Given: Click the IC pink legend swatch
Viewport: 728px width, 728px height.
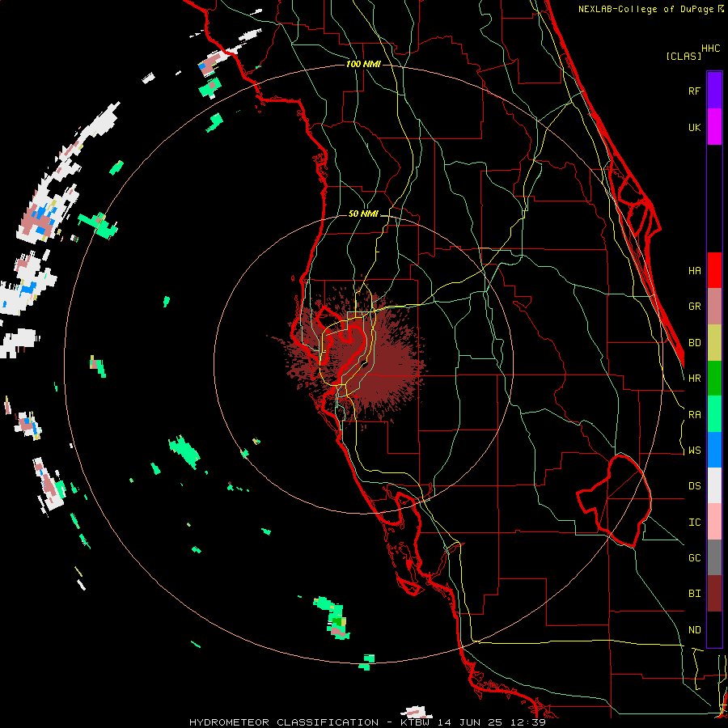Looking at the screenshot, I should point(714,522).
